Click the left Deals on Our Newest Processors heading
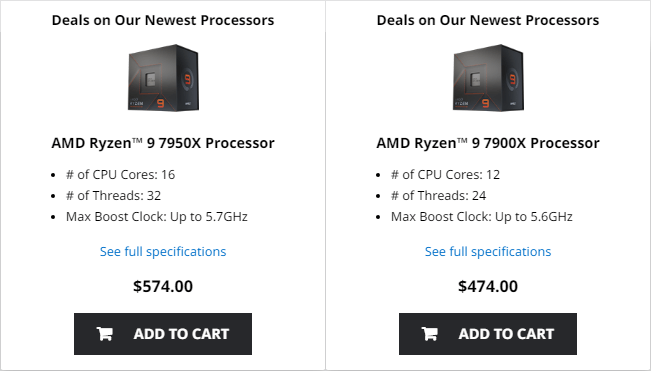Screen dimensions: 651x371 pos(163,20)
